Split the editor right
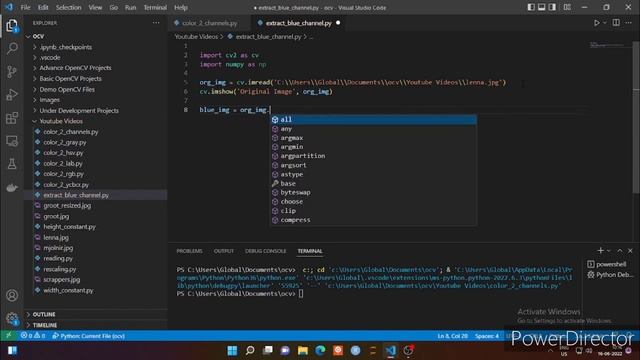The image size is (640, 360). [x=616, y=23]
